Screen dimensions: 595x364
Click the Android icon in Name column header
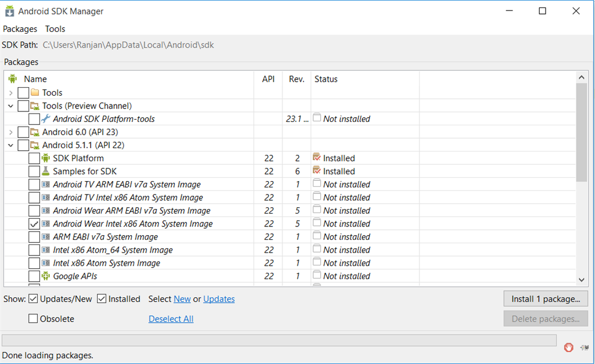tap(13, 79)
